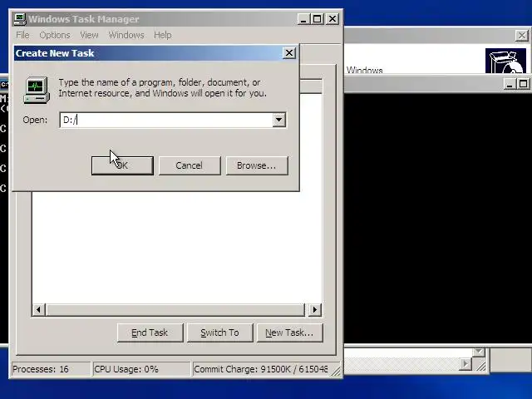
Task: Click the End Task button
Action: click(x=150, y=332)
